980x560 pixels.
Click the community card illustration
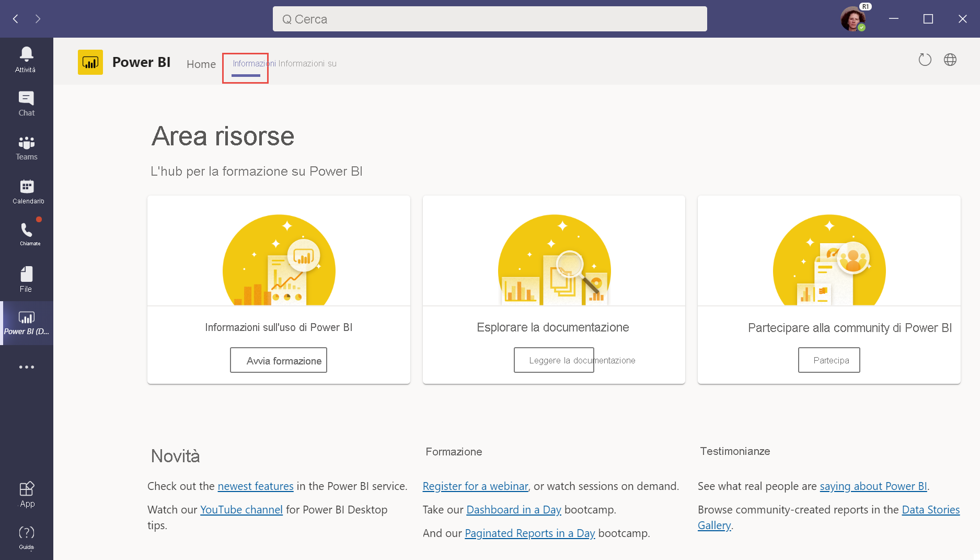pyautogui.click(x=829, y=260)
